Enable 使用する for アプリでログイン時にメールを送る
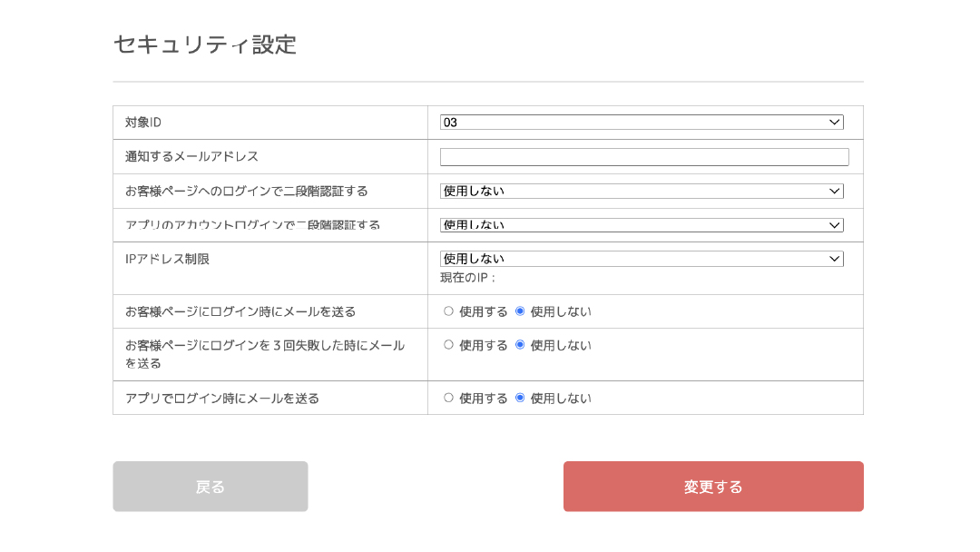Image resolution: width=980 pixels, height=552 pixels. [x=447, y=398]
